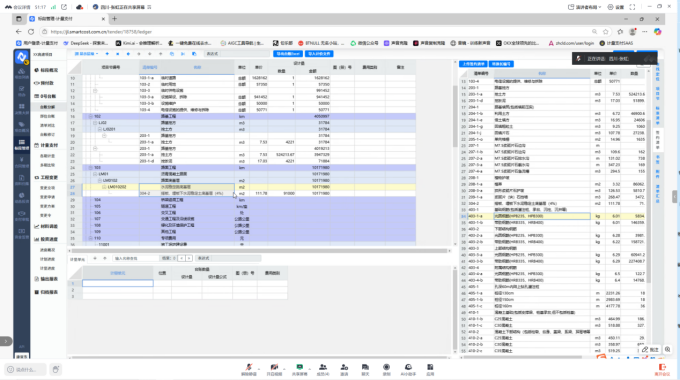Viewport: 680px width, 380px height.
Task: Open the share screen control in meeting toolbar
Action: pyautogui.click(x=300, y=369)
